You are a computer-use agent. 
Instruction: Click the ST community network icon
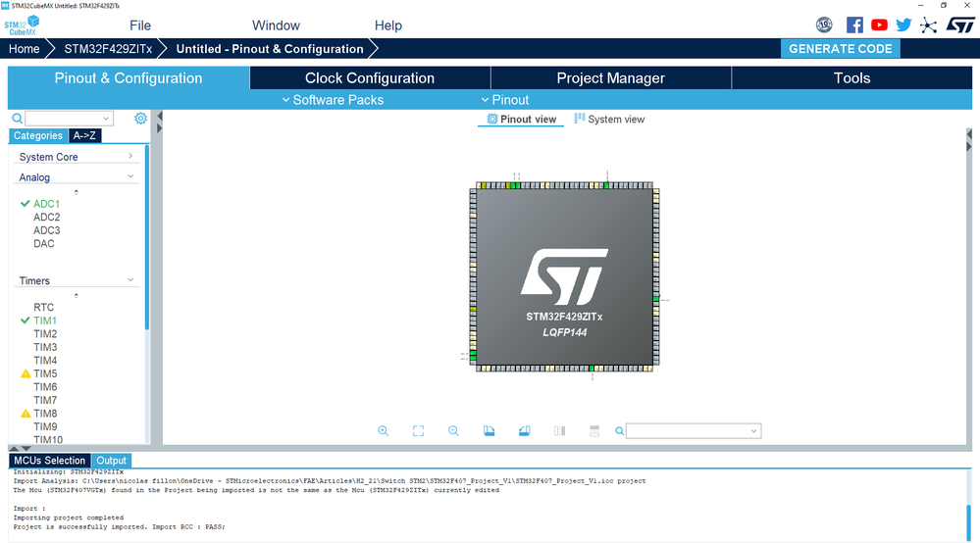(x=929, y=25)
